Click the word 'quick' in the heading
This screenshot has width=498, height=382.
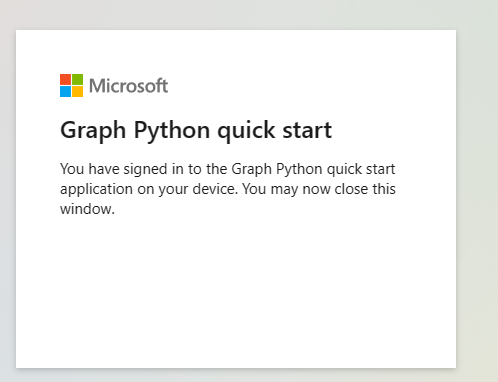[x=246, y=131]
